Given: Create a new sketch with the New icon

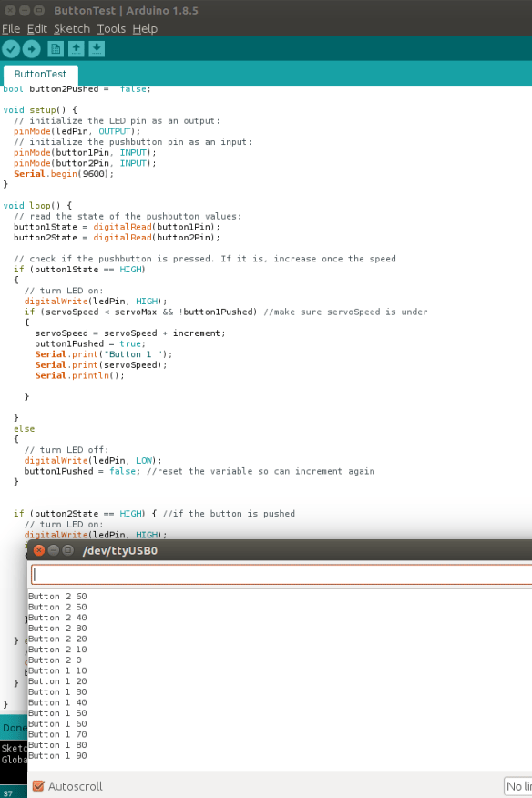Looking at the screenshot, I should point(56,49).
